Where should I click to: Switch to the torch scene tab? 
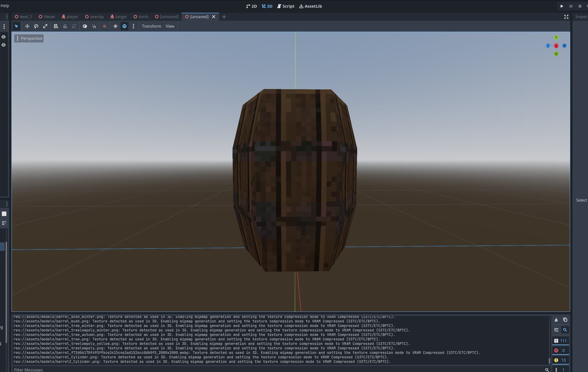(x=141, y=17)
